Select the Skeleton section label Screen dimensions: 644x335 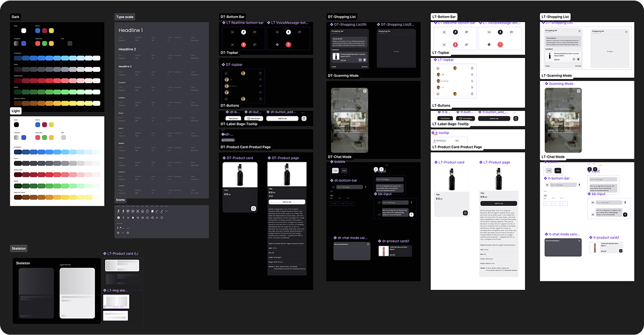pos(19,249)
